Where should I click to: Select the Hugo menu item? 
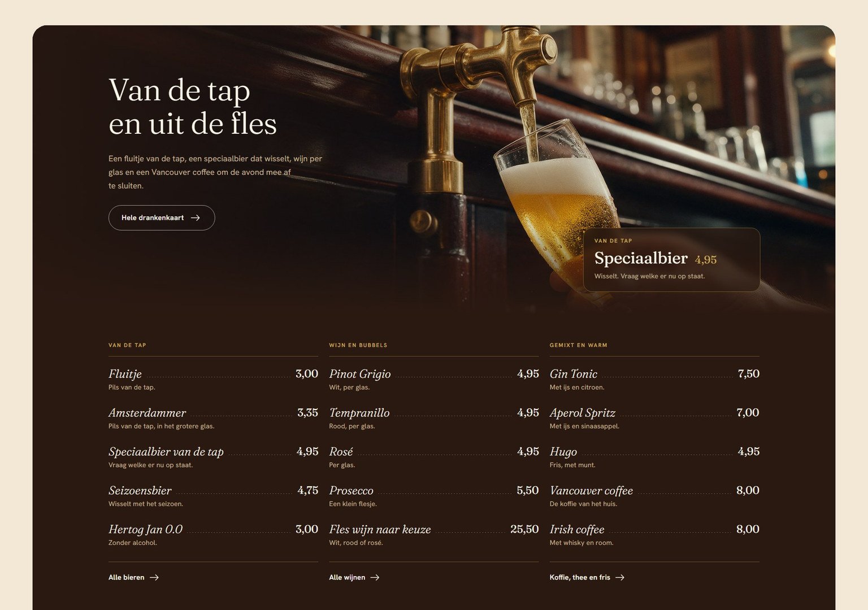coord(654,458)
